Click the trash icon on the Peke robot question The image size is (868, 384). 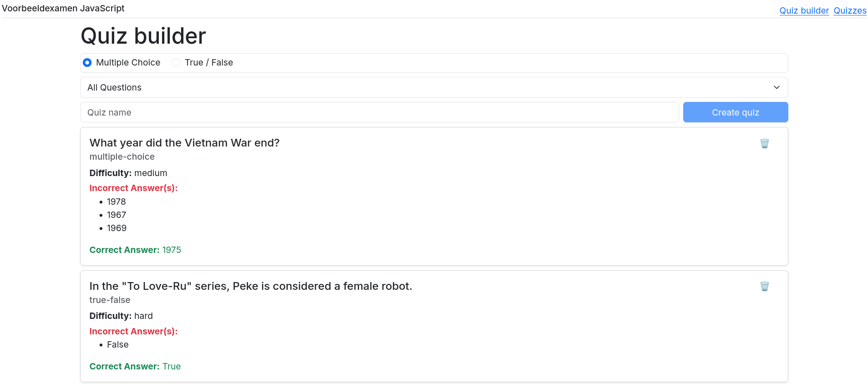(x=764, y=286)
